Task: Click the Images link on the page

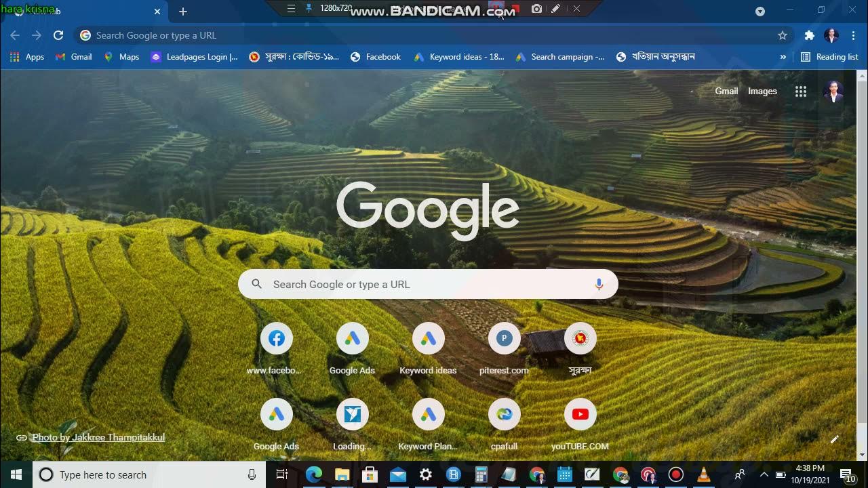Action: [762, 91]
